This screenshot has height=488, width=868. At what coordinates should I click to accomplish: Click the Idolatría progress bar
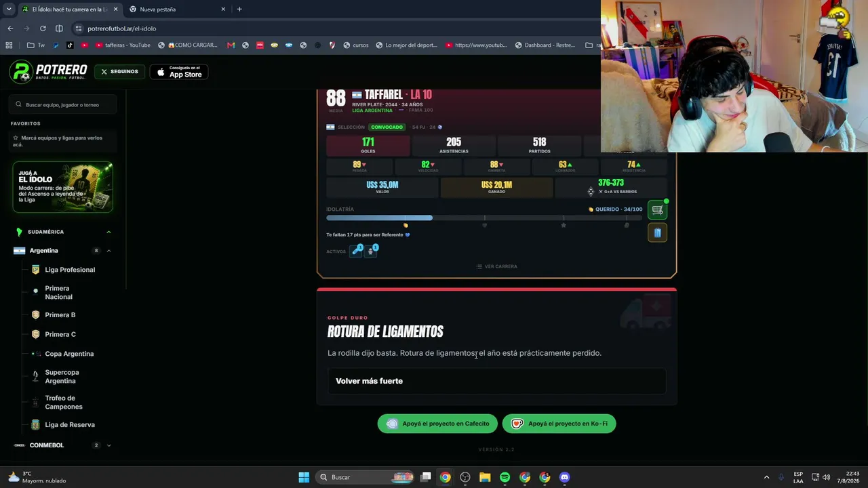[x=485, y=218]
